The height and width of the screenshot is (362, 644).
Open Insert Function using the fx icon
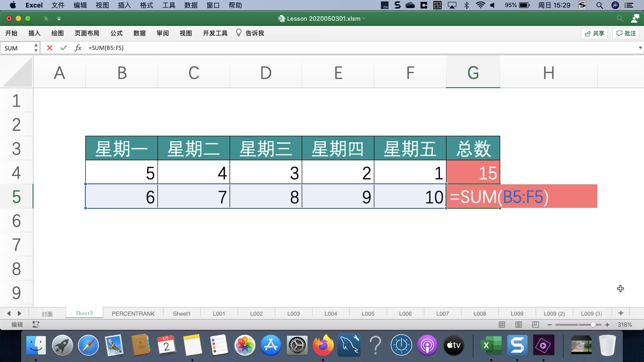pos(78,48)
